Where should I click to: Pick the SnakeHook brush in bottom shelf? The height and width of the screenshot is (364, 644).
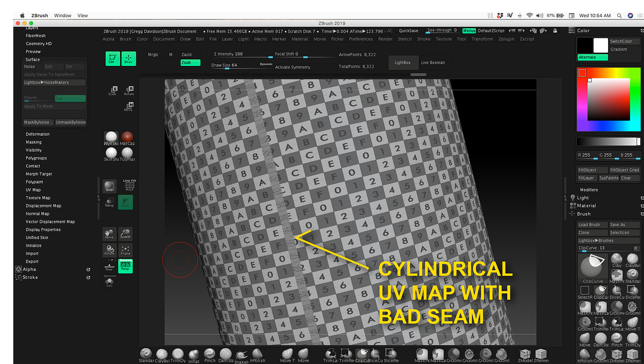pos(242,355)
